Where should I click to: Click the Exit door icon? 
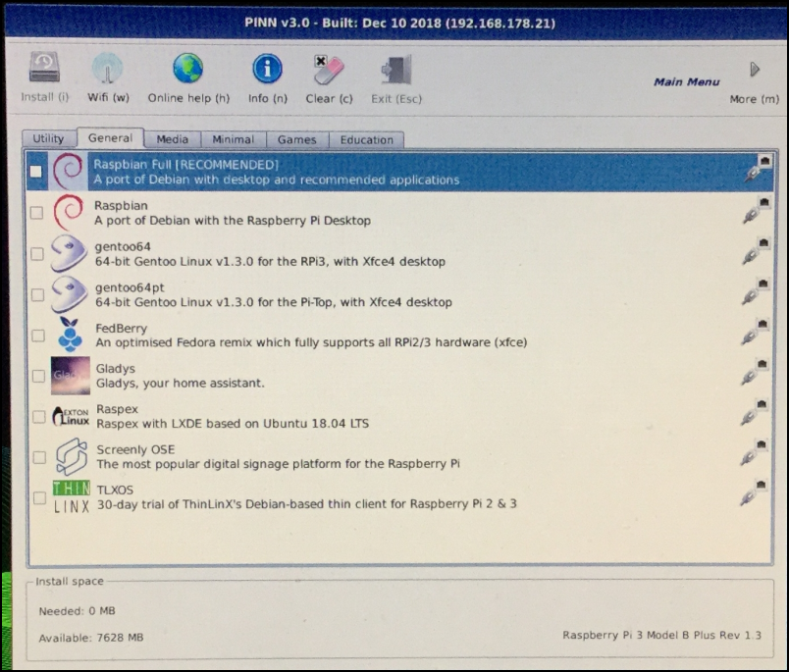coord(396,70)
